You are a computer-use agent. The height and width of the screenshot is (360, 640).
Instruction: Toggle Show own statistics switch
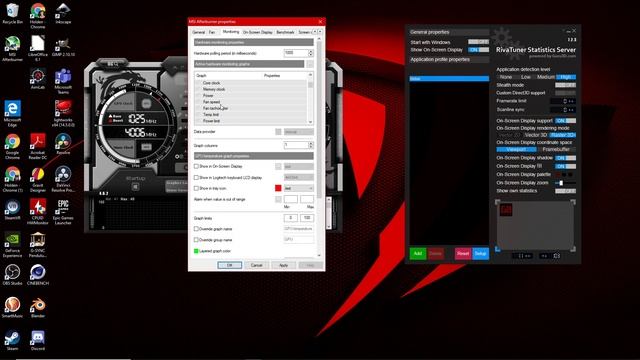coord(565,191)
